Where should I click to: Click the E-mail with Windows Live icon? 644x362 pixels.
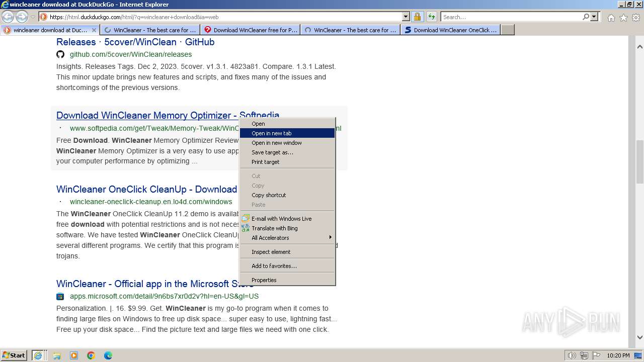point(246,219)
